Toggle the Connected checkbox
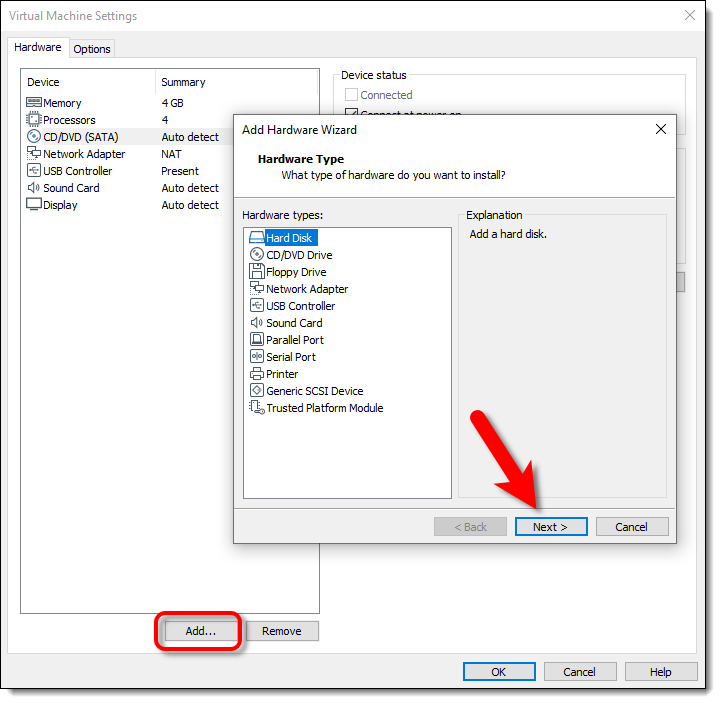Image resolution: width=720 pixels, height=703 pixels. pos(351,95)
